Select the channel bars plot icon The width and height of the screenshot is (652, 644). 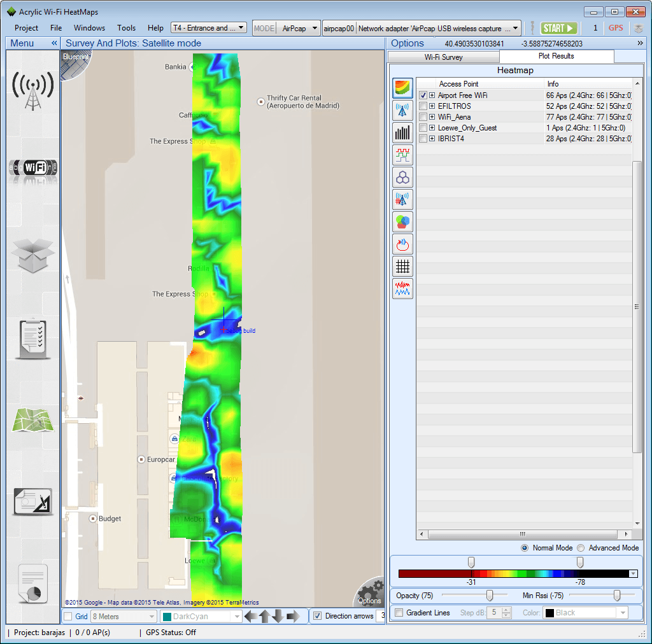[402, 132]
